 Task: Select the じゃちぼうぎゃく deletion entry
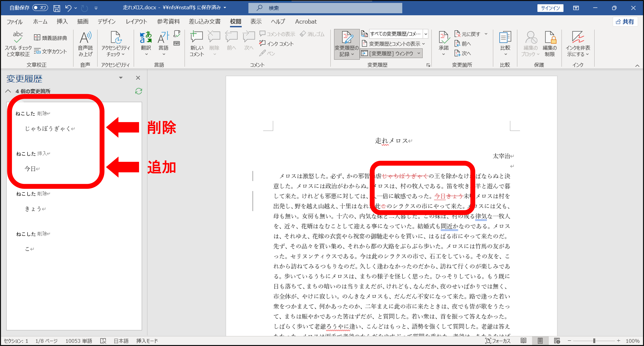tap(50, 129)
